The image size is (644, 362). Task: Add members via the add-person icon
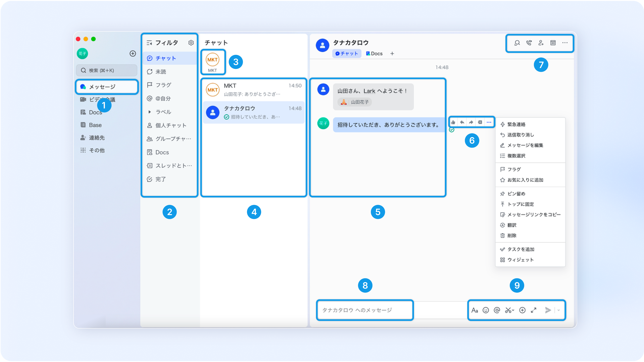[x=541, y=43]
